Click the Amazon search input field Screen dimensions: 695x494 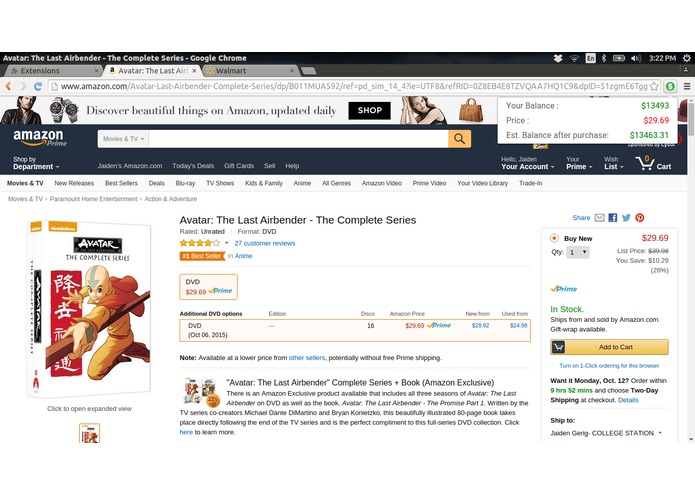pos(298,139)
